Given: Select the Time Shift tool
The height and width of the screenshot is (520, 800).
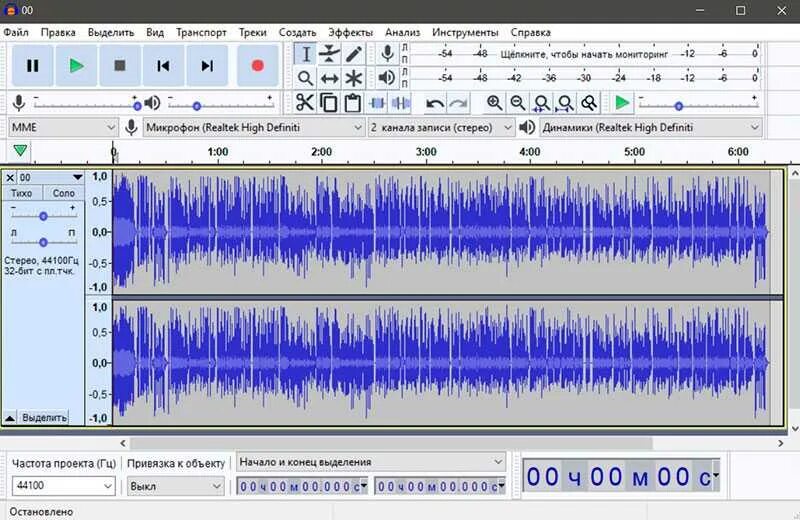Looking at the screenshot, I should click(330, 78).
